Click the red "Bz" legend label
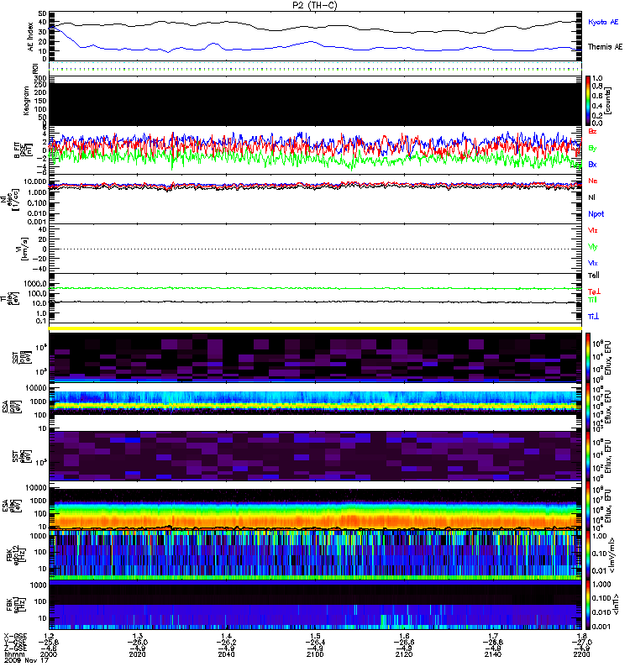The image size is (630, 672). pyautogui.click(x=592, y=131)
